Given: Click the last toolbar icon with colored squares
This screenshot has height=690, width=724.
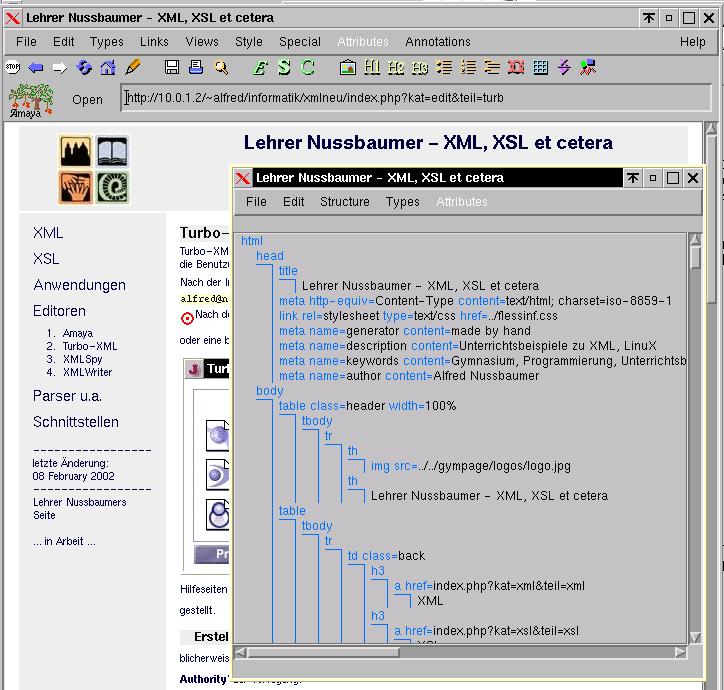Looking at the screenshot, I should click(x=588, y=68).
